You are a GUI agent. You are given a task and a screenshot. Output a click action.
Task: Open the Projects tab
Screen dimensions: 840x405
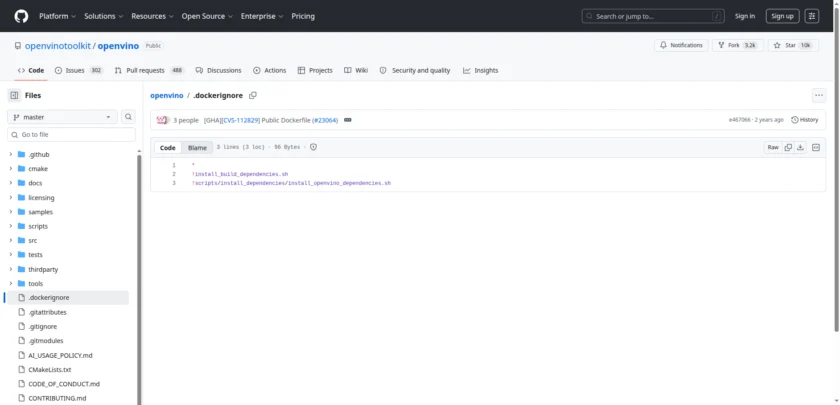coord(315,70)
